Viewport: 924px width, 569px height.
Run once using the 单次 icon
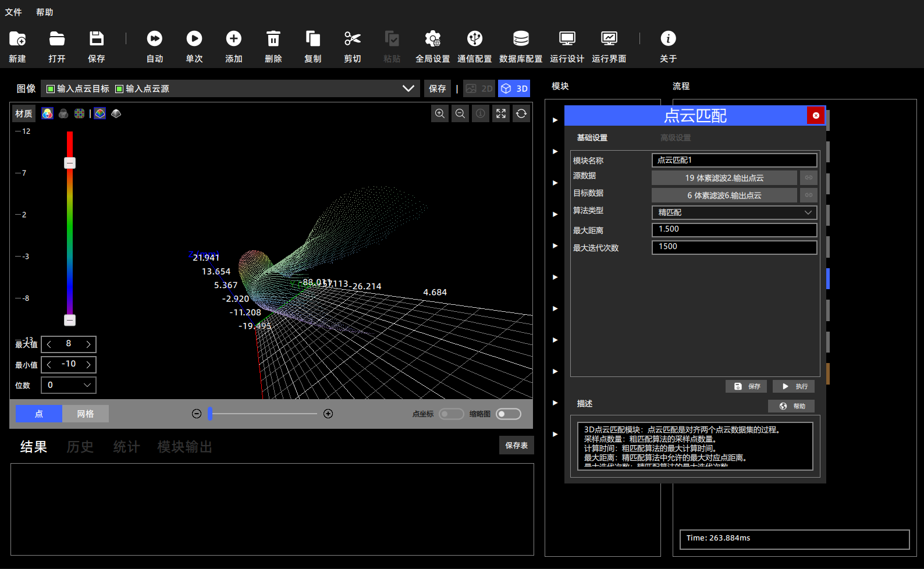194,39
